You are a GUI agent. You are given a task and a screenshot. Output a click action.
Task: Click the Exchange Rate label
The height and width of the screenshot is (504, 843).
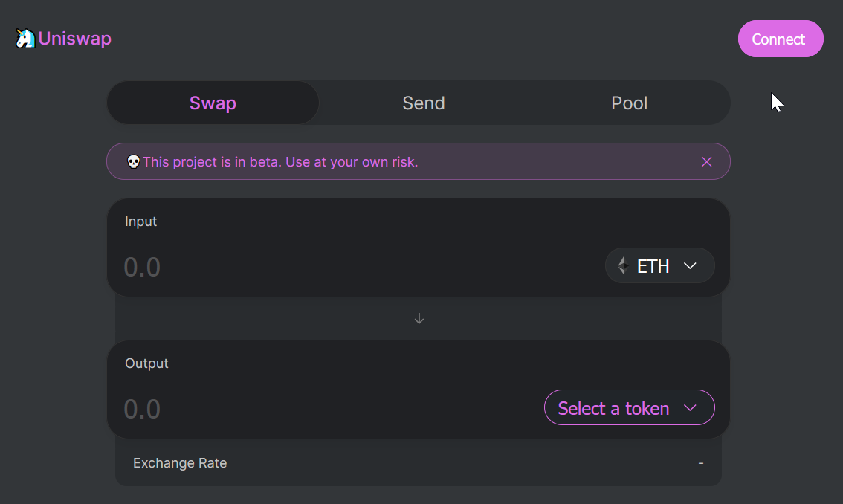180,463
